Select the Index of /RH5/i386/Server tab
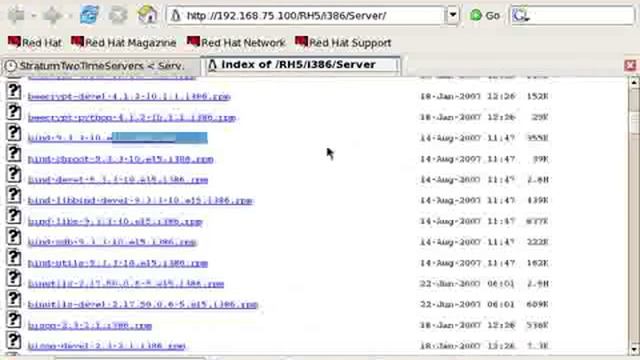This screenshot has width=640, height=360. click(302, 65)
